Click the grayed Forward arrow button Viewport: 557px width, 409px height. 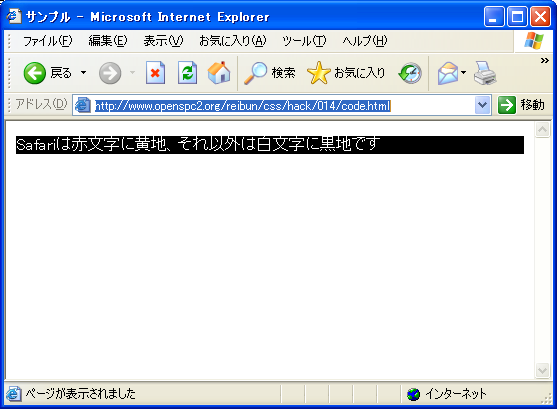[x=110, y=73]
